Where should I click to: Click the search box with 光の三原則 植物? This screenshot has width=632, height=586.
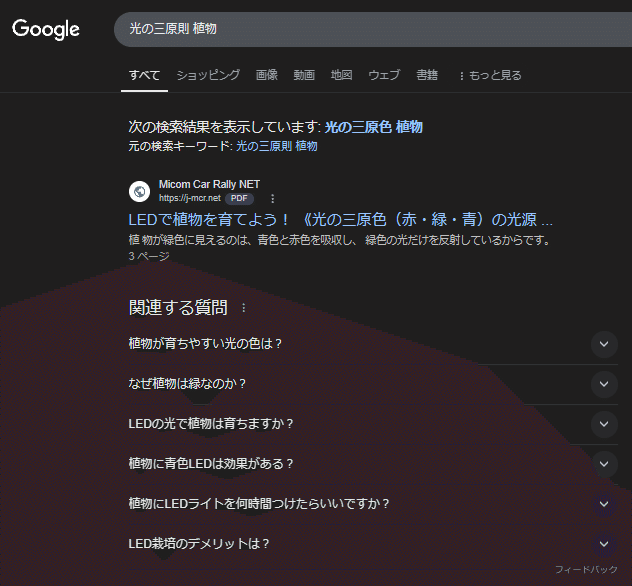(373, 29)
